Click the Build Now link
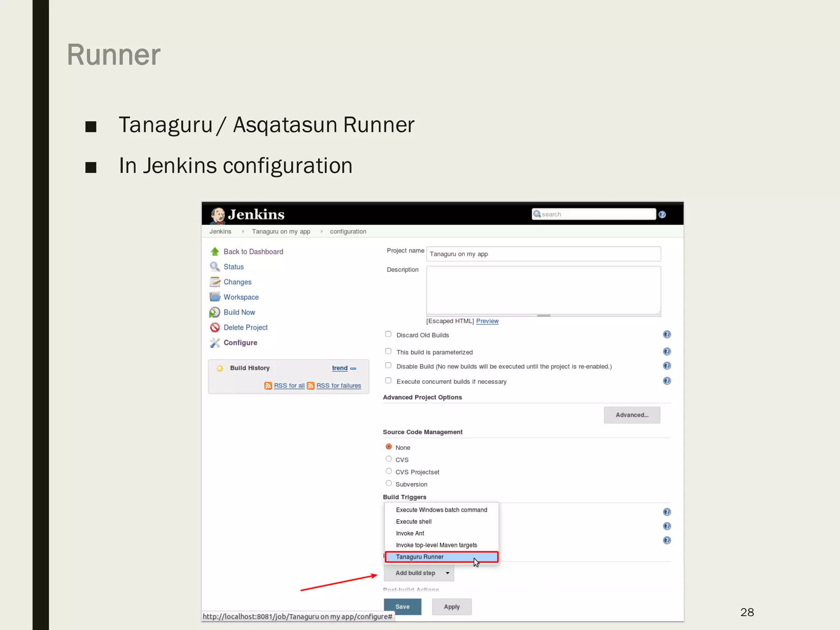 click(x=240, y=312)
